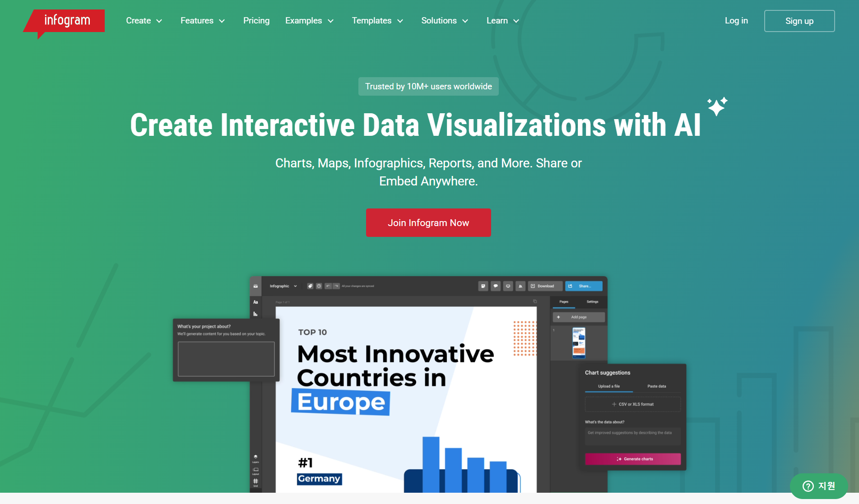Click the project topic text box
859x504 pixels.
pyautogui.click(x=226, y=359)
